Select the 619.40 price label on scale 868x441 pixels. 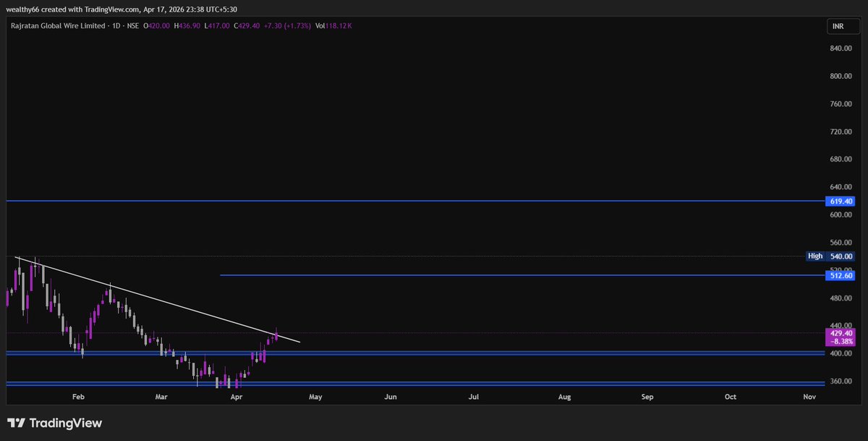839,201
